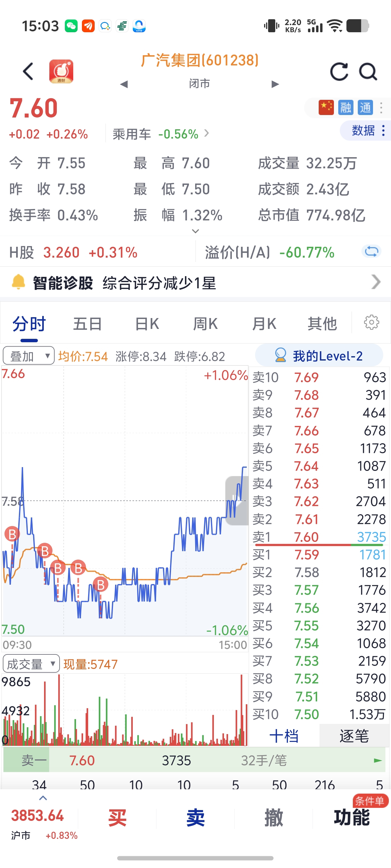
Task: Refresh the stock quote data
Action: (x=339, y=71)
